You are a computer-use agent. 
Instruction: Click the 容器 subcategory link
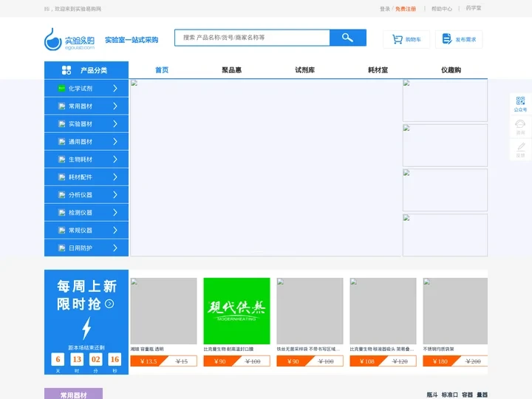coord(467,395)
